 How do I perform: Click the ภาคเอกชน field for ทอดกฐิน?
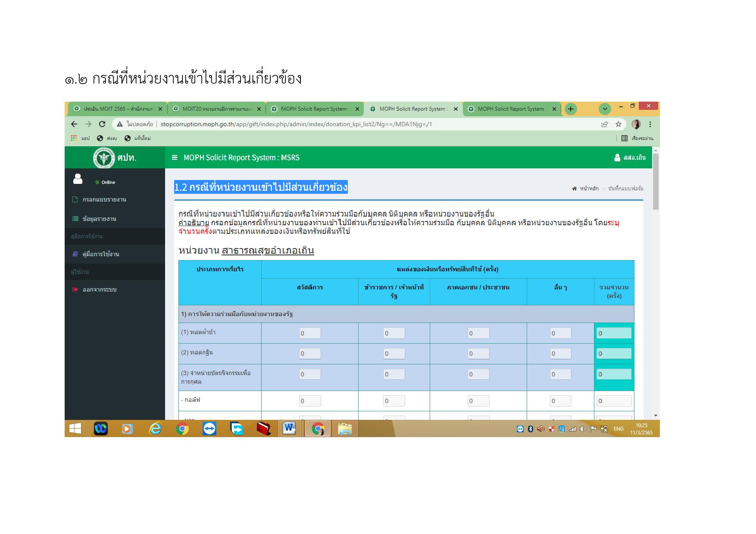(x=478, y=354)
